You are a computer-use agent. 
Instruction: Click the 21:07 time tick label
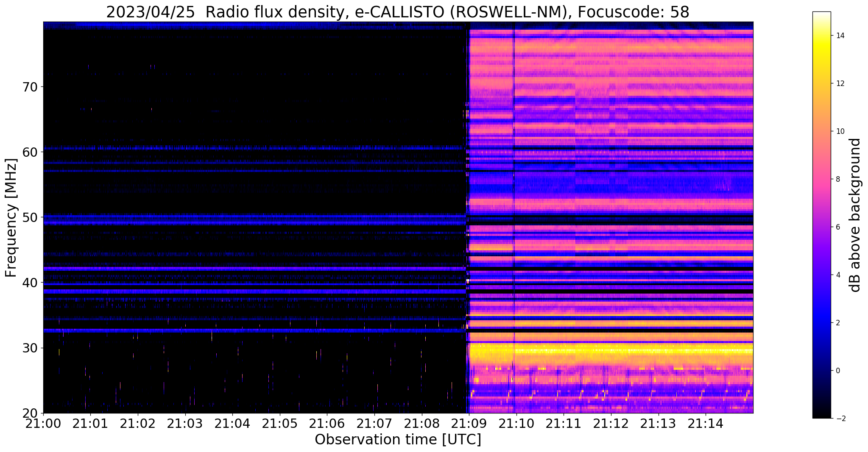pos(374,423)
